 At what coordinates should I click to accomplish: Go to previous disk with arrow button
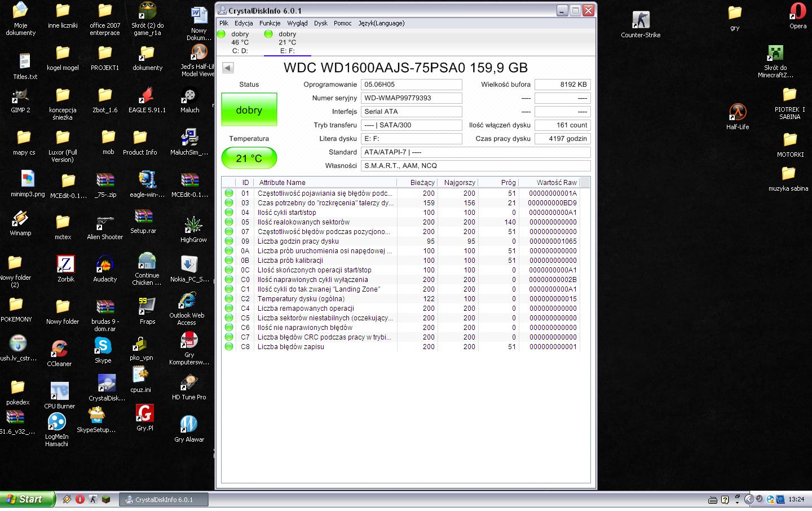point(228,68)
